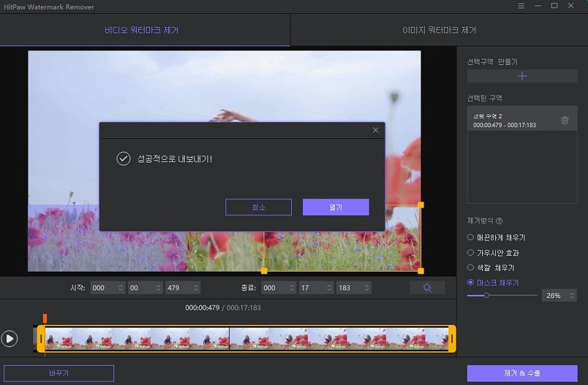Step the end seconds 17 spinner arrows

coord(329,288)
